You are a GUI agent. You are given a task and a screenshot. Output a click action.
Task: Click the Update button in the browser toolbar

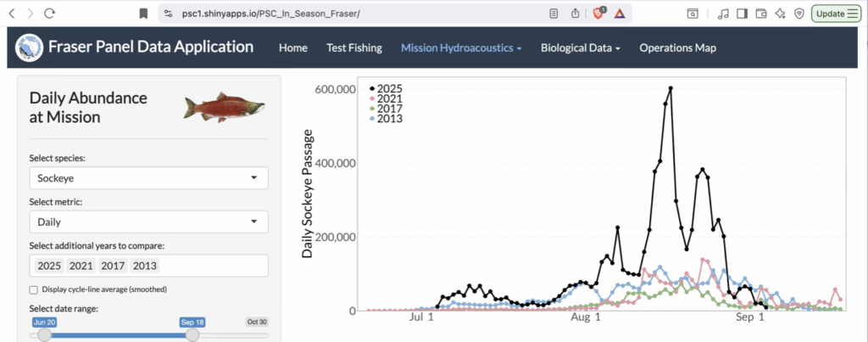coord(835,14)
